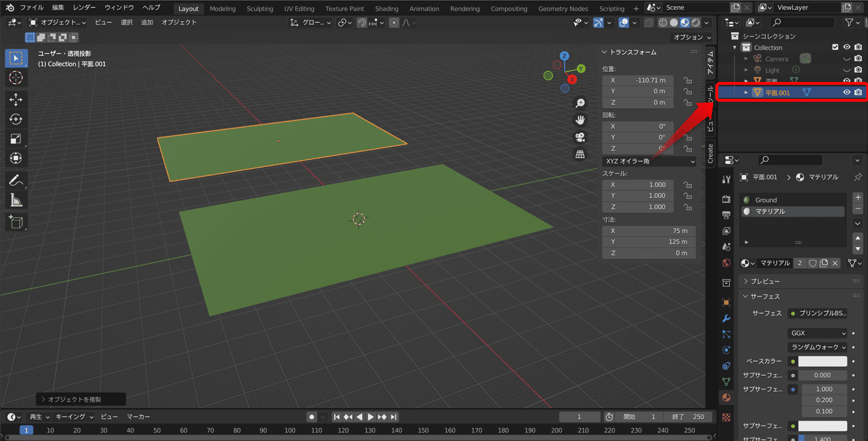Viewport: 868px width, 441px height.
Task: Select the Scale tool
Action: tap(16, 139)
